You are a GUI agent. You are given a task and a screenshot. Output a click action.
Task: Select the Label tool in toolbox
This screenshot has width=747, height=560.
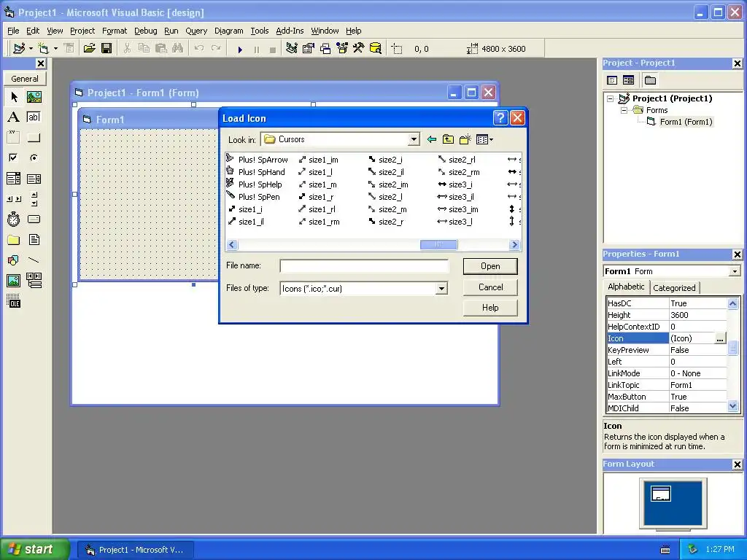point(14,117)
